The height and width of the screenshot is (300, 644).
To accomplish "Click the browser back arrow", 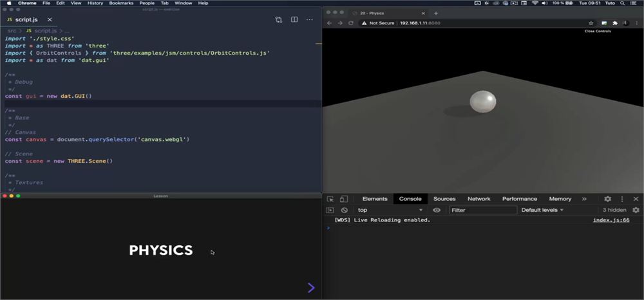I will click(329, 23).
